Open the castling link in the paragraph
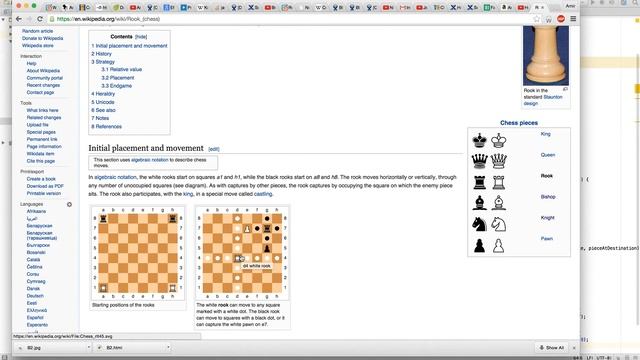 pyautogui.click(x=263, y=194)
